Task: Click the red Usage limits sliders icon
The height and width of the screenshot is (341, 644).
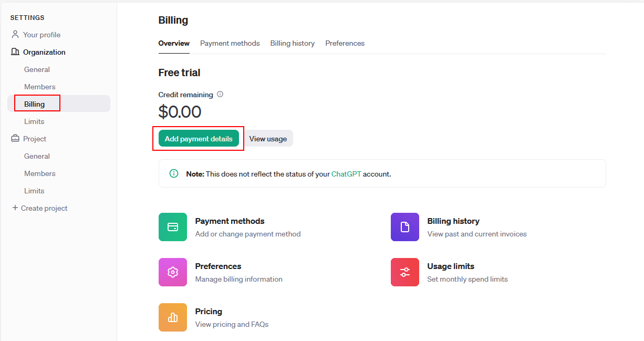Action: pos(404,272)
